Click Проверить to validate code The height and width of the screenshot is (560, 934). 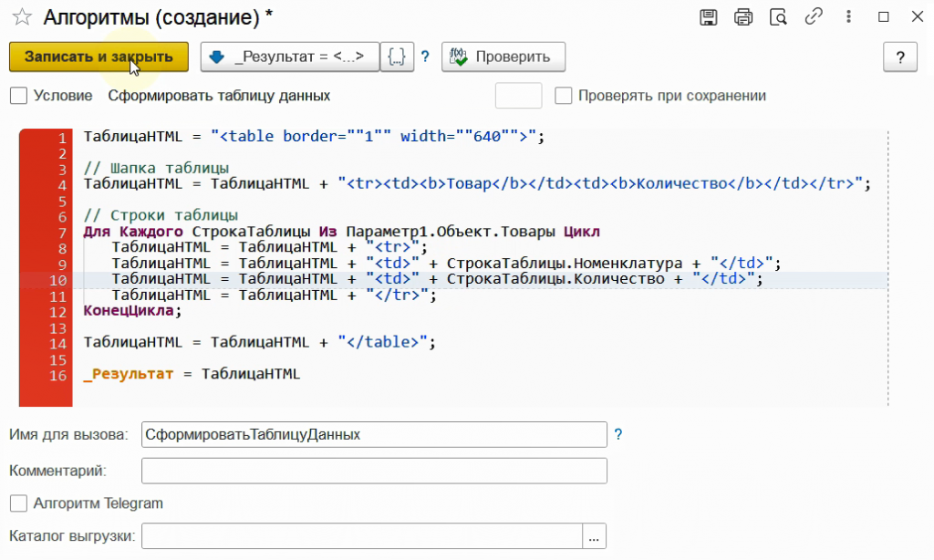pyautogui.click(x=503, y=57)
